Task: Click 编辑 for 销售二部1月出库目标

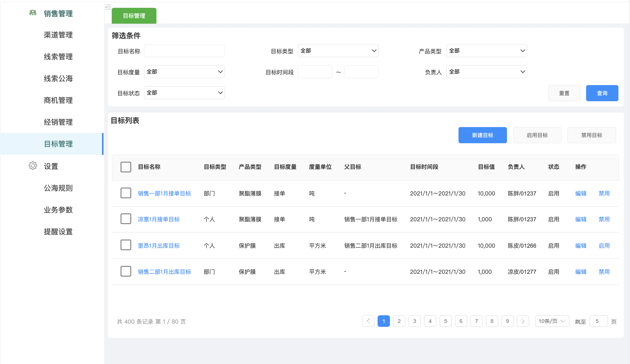Action: click(x=581, y=272)
